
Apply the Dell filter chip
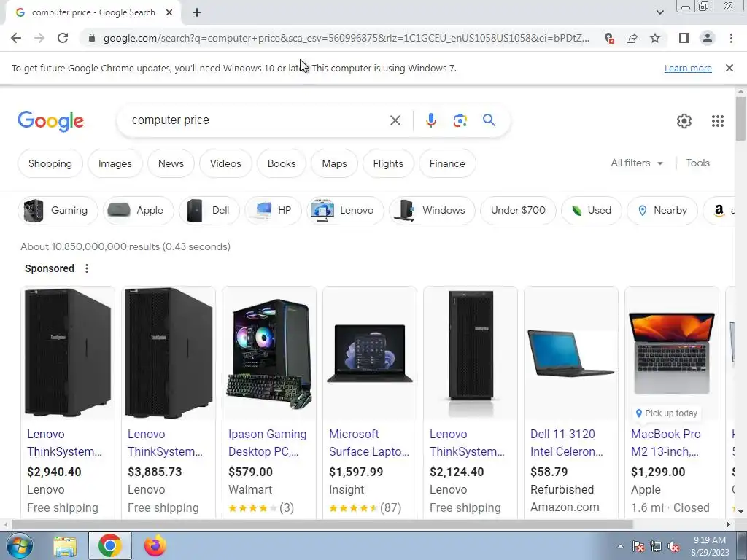[x=209, y=211]
